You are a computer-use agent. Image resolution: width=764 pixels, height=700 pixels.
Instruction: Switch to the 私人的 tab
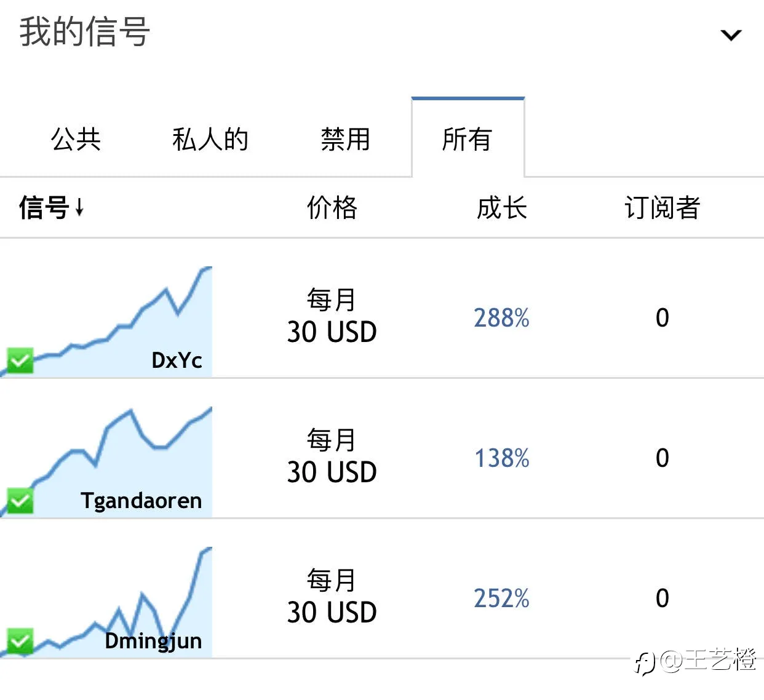tap(210, 139)
